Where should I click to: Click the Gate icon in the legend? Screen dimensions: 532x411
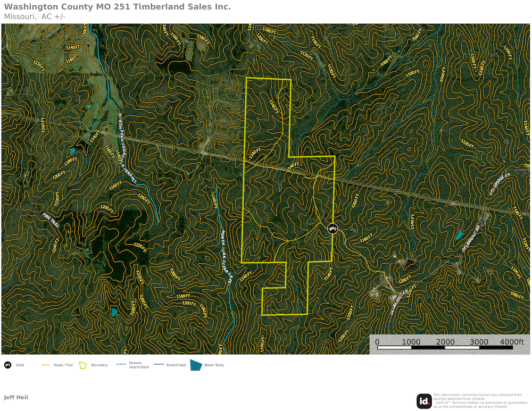7,365
